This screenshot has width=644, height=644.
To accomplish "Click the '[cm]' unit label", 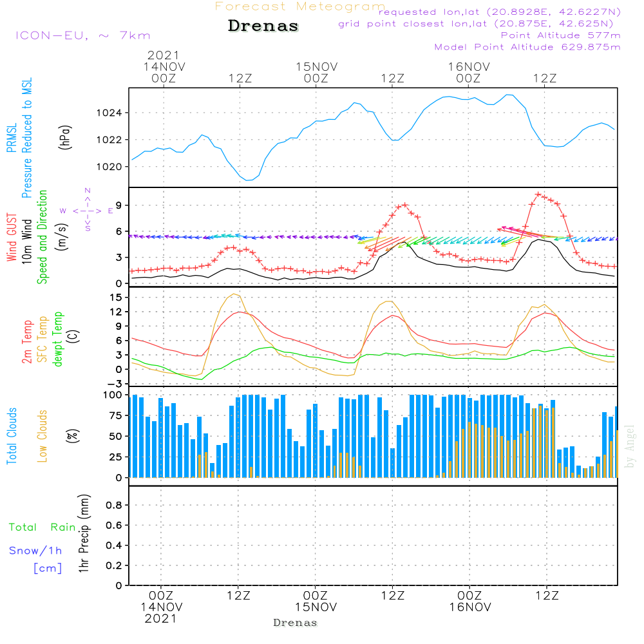I will coord(48,568).
